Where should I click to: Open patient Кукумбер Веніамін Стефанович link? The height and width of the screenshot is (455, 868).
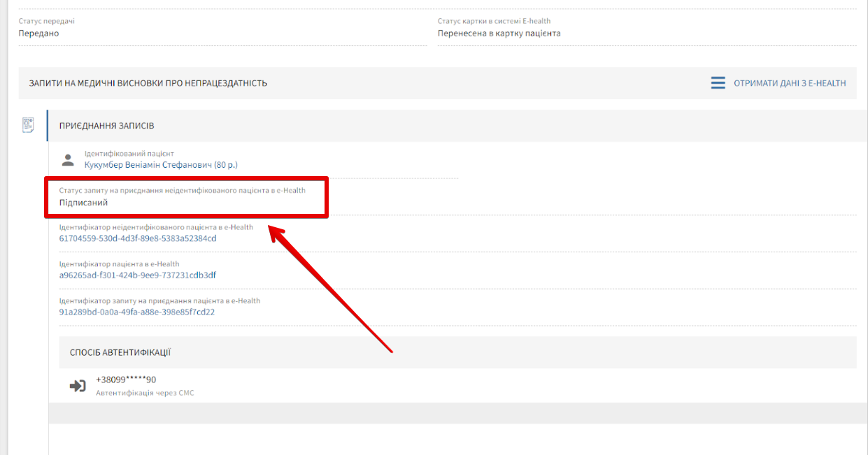click(x=161, y=165)
